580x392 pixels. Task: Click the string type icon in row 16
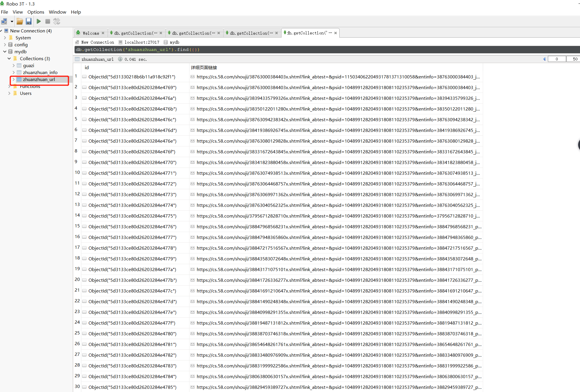(x=192, y=237)
